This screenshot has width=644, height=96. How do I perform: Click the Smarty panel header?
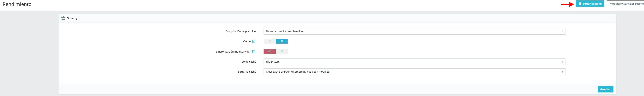337,18
